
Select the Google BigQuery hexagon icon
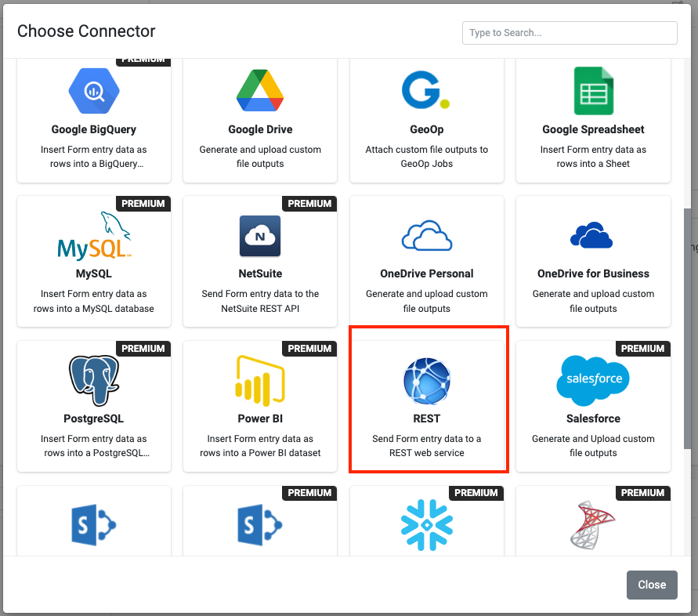[x=94, y=90]
